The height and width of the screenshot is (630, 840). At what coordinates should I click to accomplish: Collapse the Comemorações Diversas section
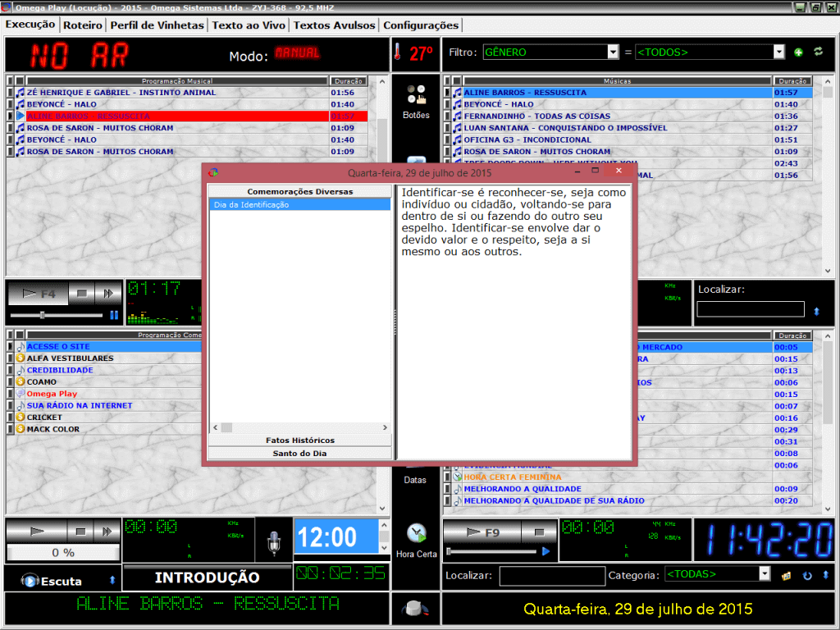pyautogui.click(x=300, y=191)
